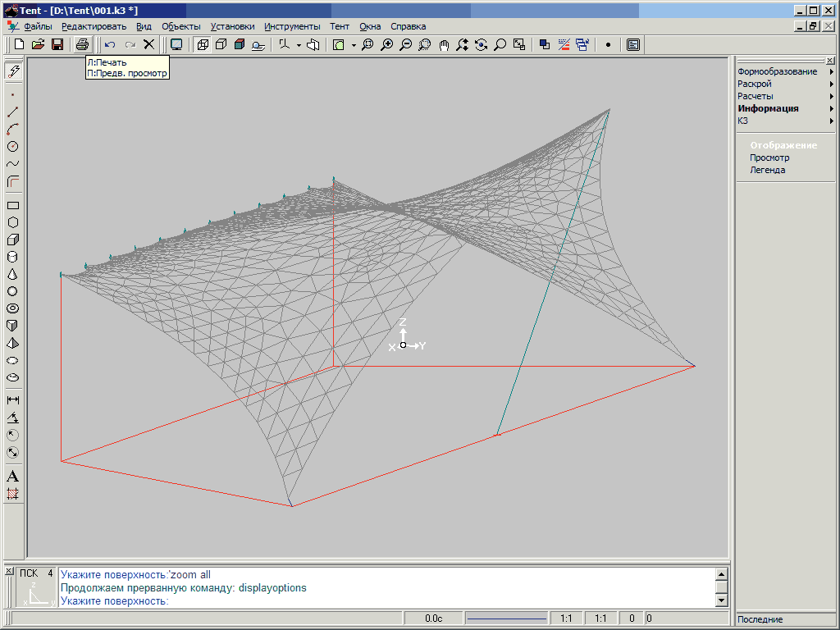
Task: Open the coordinate system axes dropdown arrow
Action: [x=299, y=45]
